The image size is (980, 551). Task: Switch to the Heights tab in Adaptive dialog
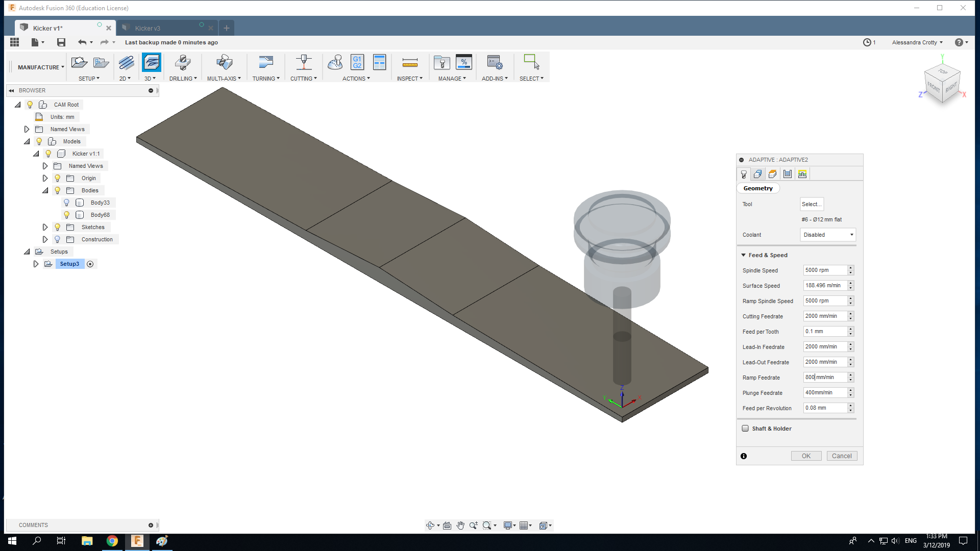click(x=773, y=174)
